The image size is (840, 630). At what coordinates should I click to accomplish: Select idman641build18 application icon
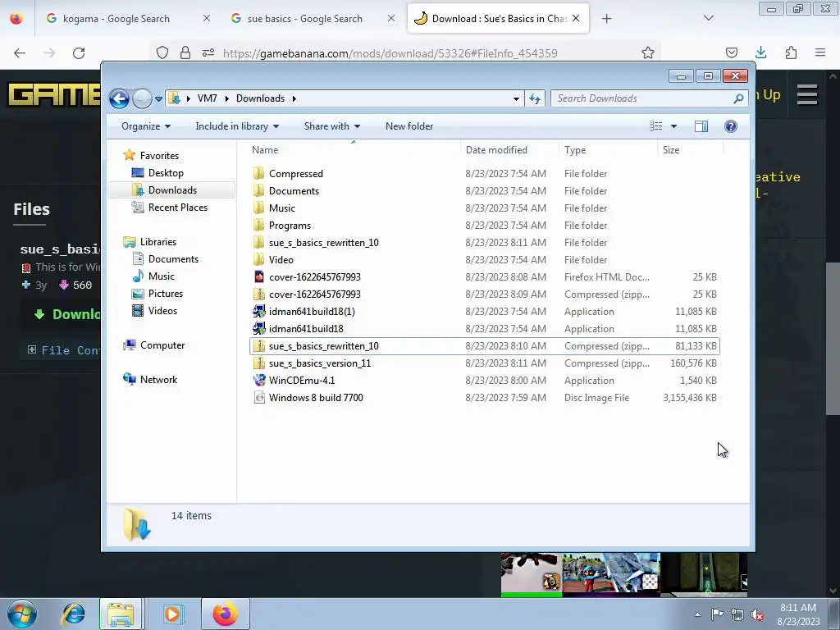[x=258, y=328]
